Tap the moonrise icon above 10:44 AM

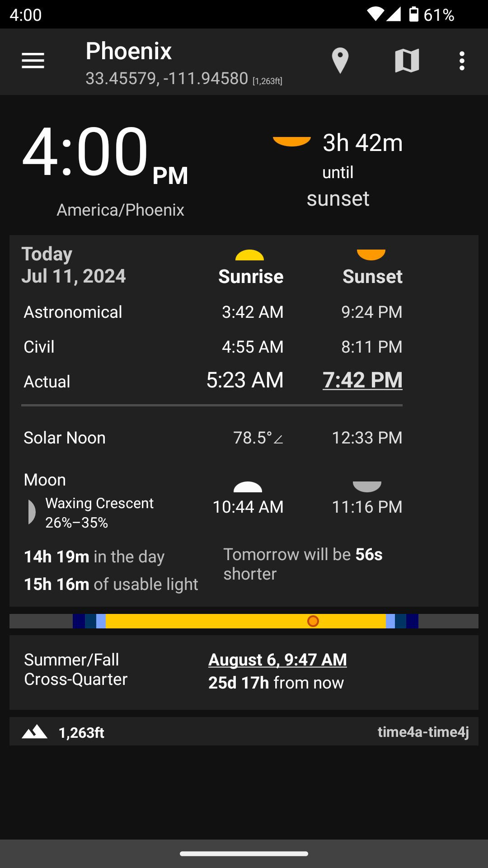click(x=248, y=487)
